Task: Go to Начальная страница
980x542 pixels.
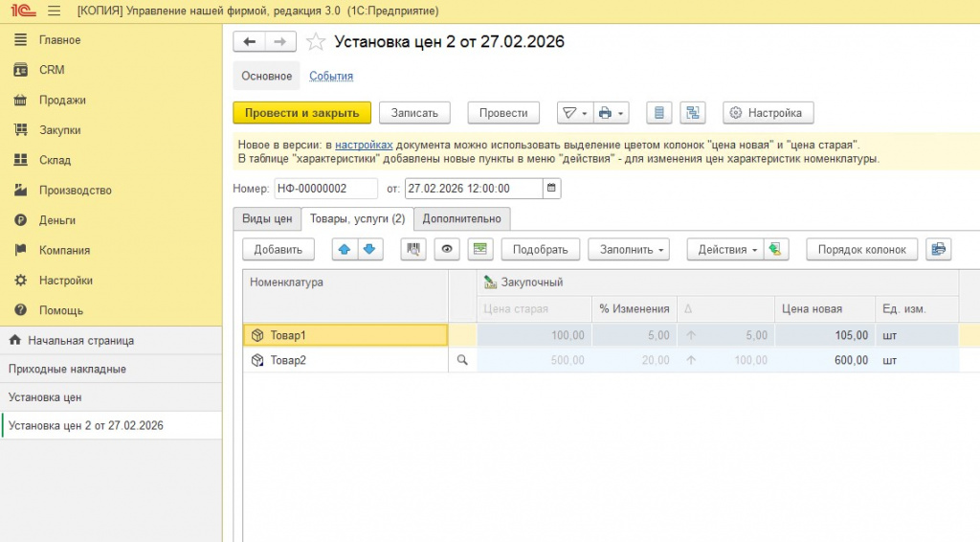Action: coord(111,341)
